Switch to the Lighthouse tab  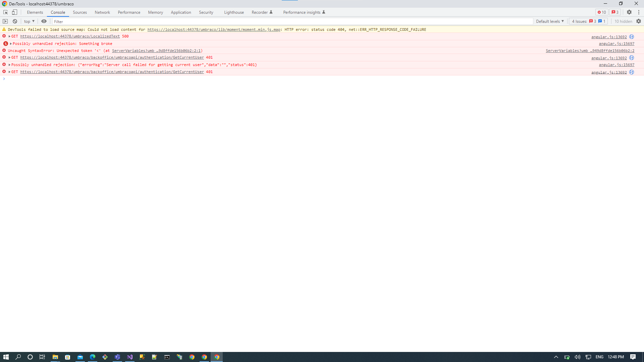tap(234, 12)
